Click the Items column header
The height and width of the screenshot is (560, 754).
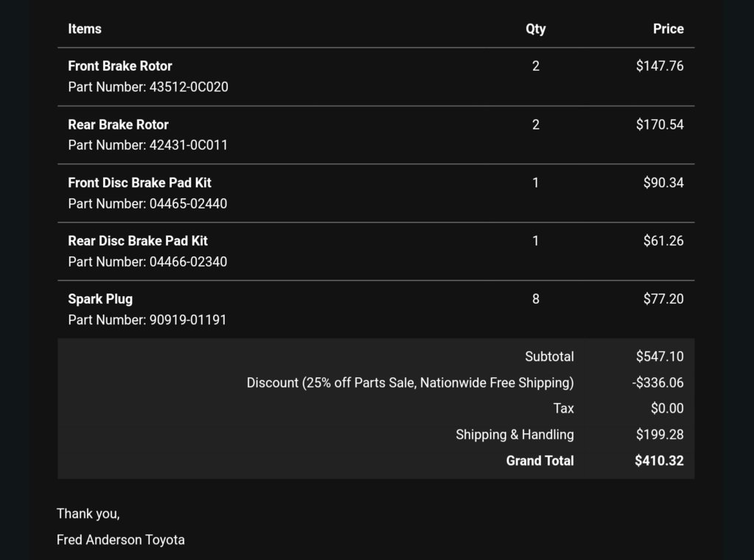coord(85,29)
